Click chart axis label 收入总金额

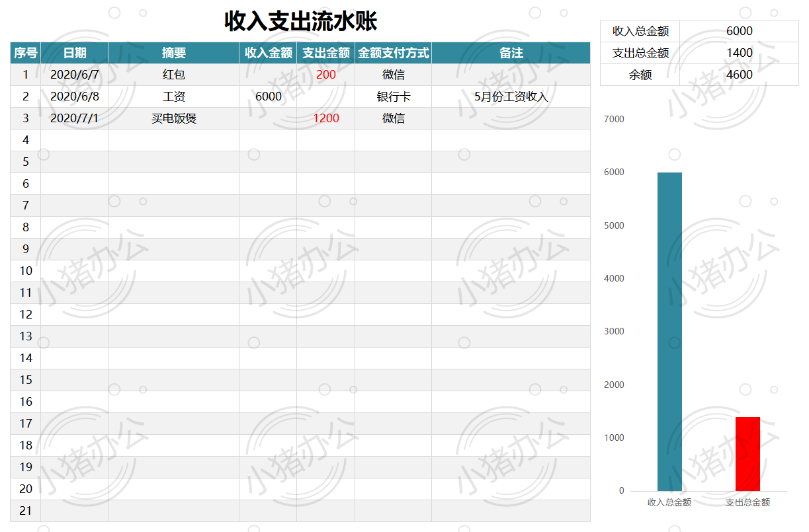click(669, 502)
